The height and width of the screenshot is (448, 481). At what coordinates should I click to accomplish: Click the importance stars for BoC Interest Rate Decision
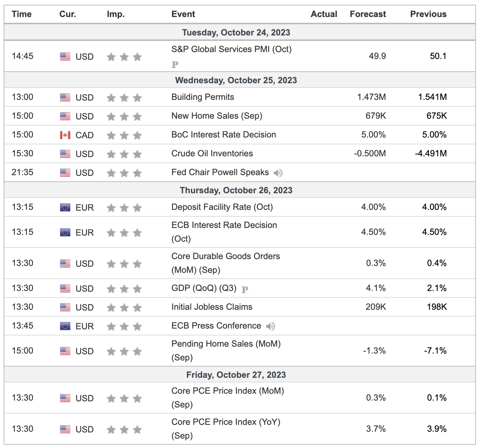point(124,135)
